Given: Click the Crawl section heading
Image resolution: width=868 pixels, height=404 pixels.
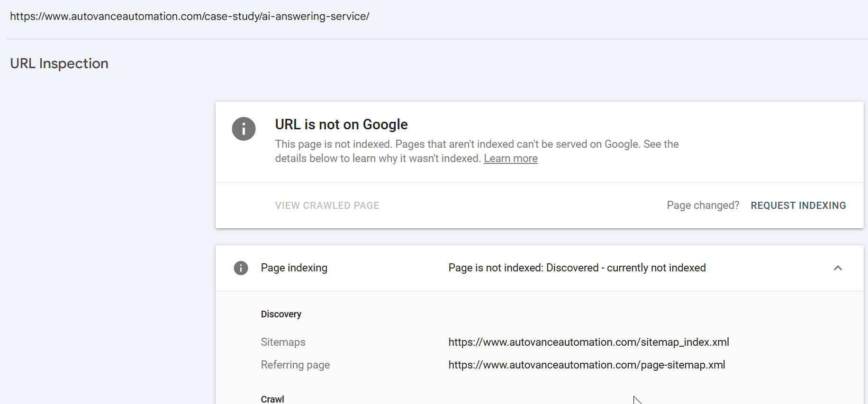Looking at the screenshot, I should pos(272,399).
